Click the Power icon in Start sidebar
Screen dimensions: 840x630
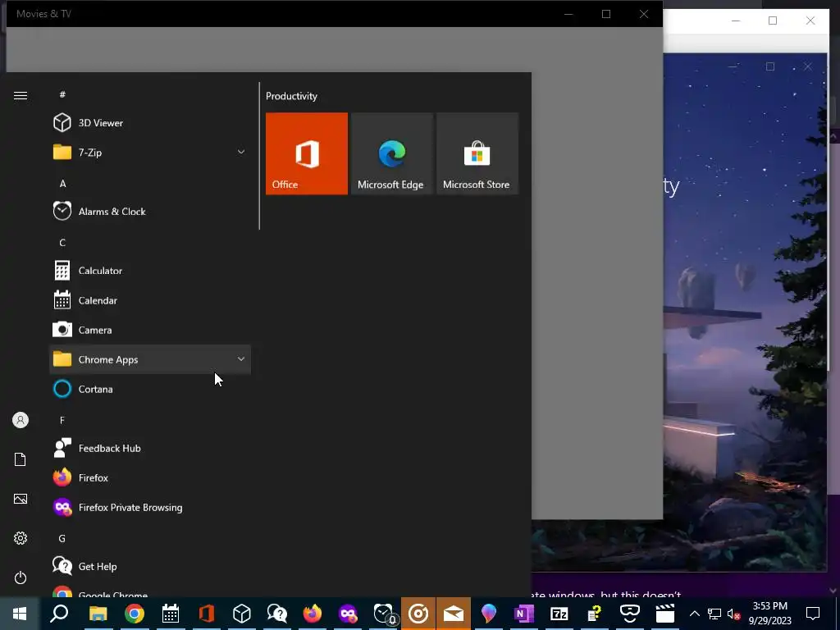21,577
